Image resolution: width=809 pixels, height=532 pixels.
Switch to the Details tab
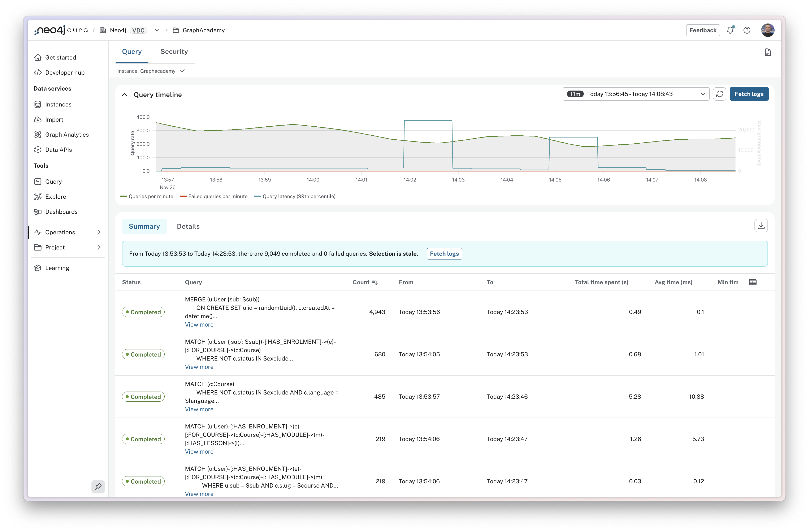[188, 226]
